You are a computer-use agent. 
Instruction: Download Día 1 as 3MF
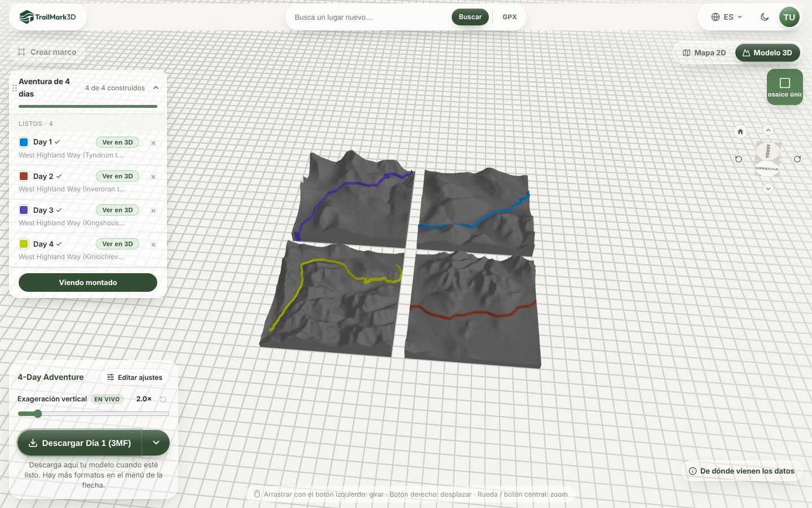[x=80, y=443]
